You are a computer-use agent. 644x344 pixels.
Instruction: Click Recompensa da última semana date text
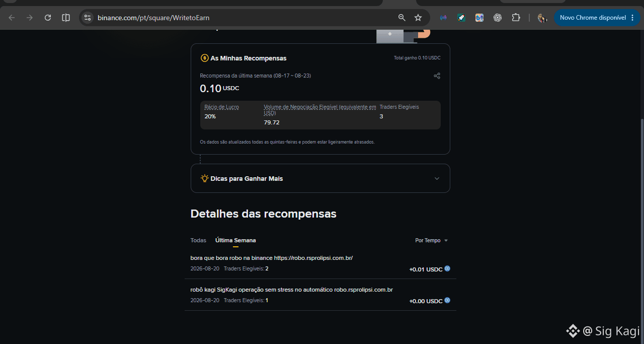(x=255, y=76)
